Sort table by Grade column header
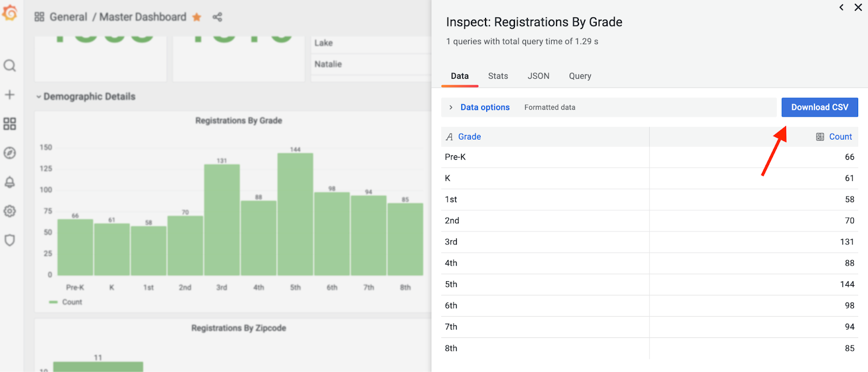The width and height of the screenshot is (868, 372). [x=469, y=137]
